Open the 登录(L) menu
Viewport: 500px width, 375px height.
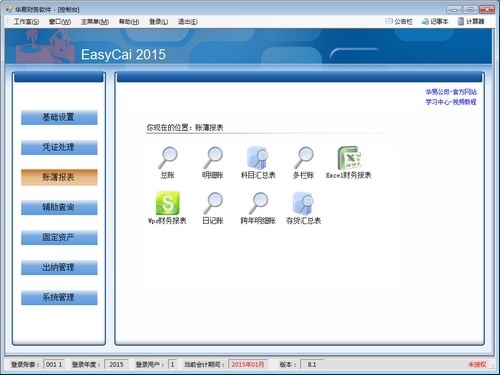pyautogui.click(x=158, y=22)
